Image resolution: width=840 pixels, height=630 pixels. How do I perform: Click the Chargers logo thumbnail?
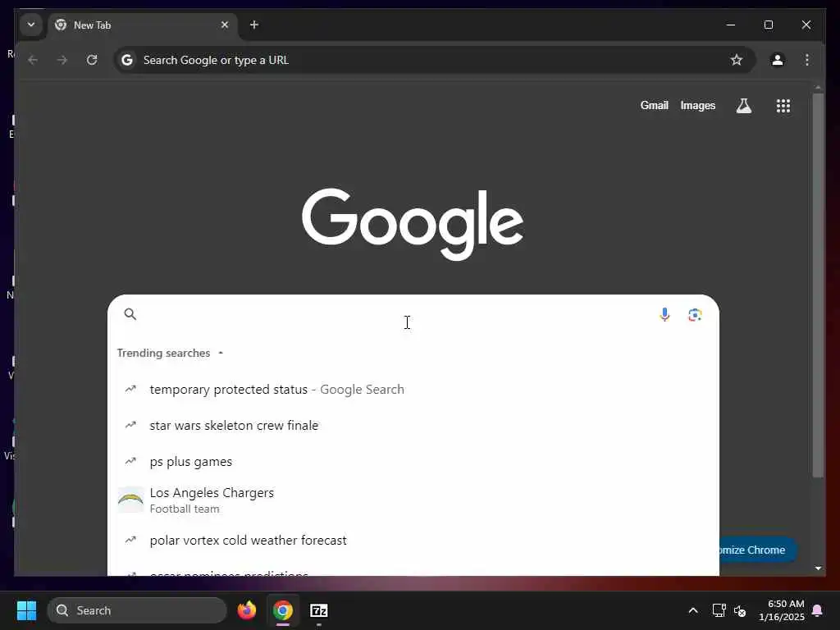pos(130,500)
